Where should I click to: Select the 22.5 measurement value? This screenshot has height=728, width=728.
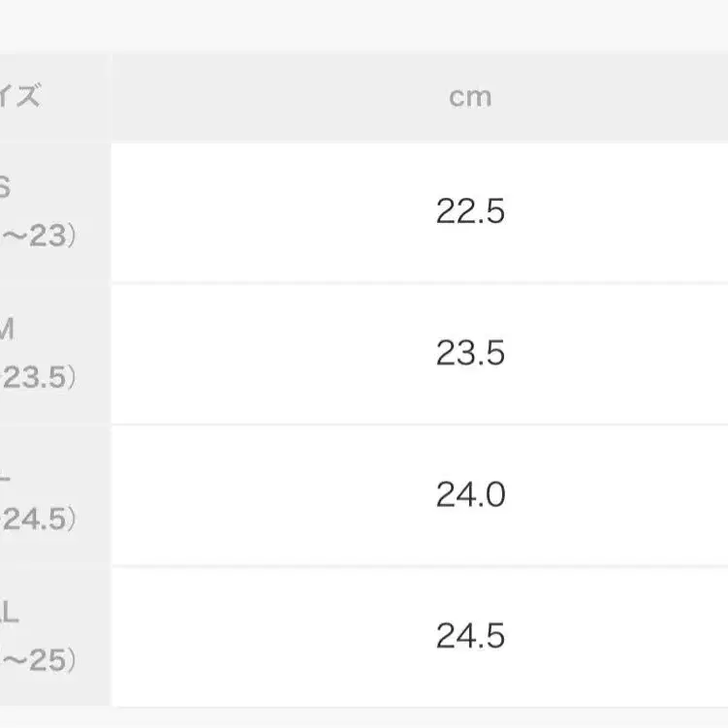click(x=470, y=211)
